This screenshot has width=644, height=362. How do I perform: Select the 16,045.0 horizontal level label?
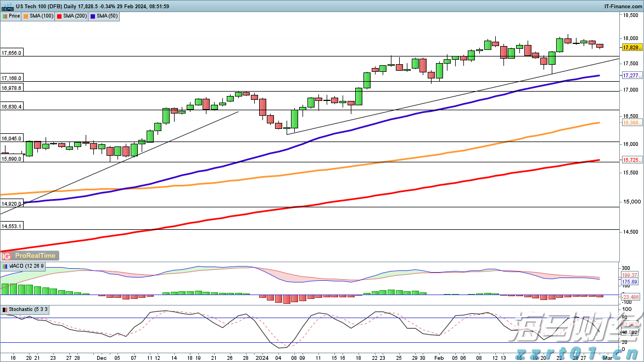pos(12,139)
